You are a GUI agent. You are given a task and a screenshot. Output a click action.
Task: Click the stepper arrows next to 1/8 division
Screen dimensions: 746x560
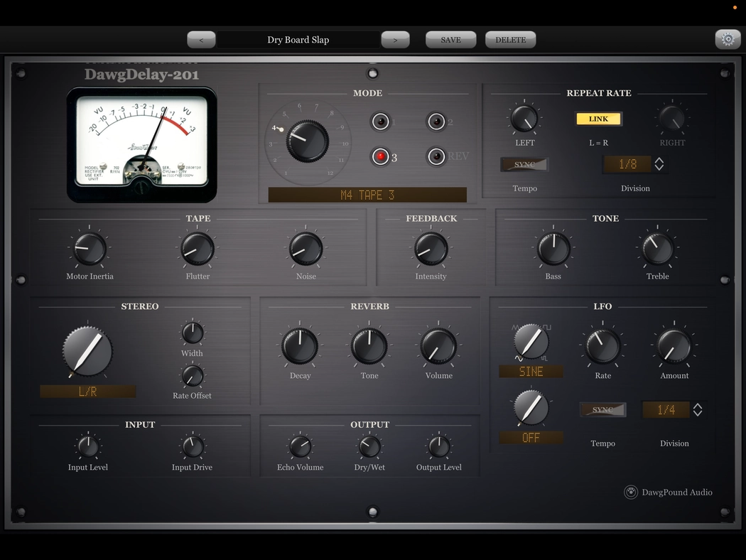(659, 164)
